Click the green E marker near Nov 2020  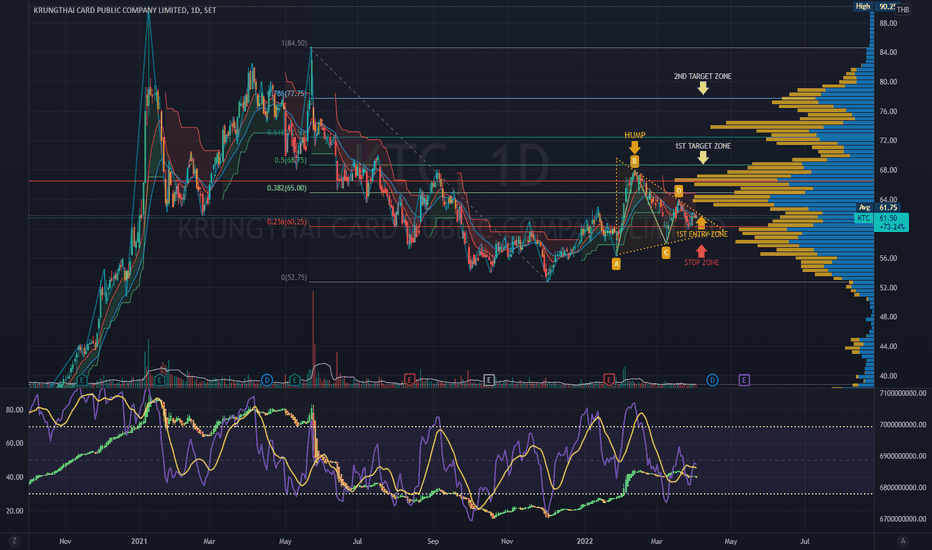[81, 380]
